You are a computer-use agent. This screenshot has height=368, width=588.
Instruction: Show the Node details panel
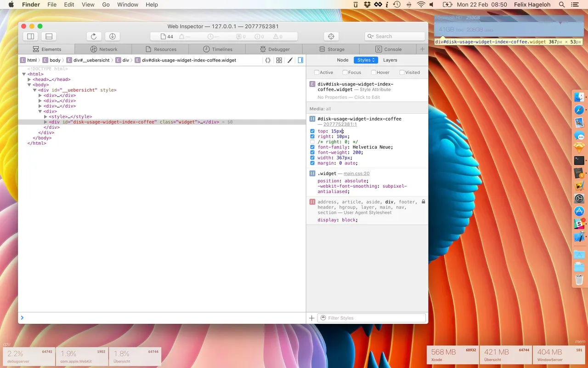coord(343,60)
